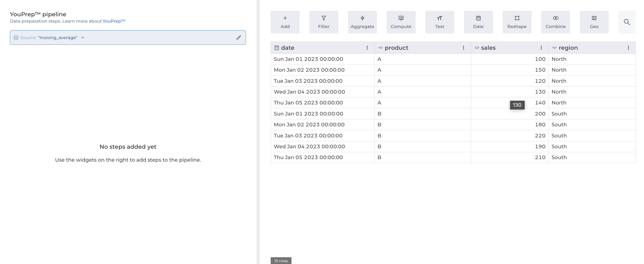Open the Geo widget
The width and height of the screenshot is (644, 264).
click(594, 22)
